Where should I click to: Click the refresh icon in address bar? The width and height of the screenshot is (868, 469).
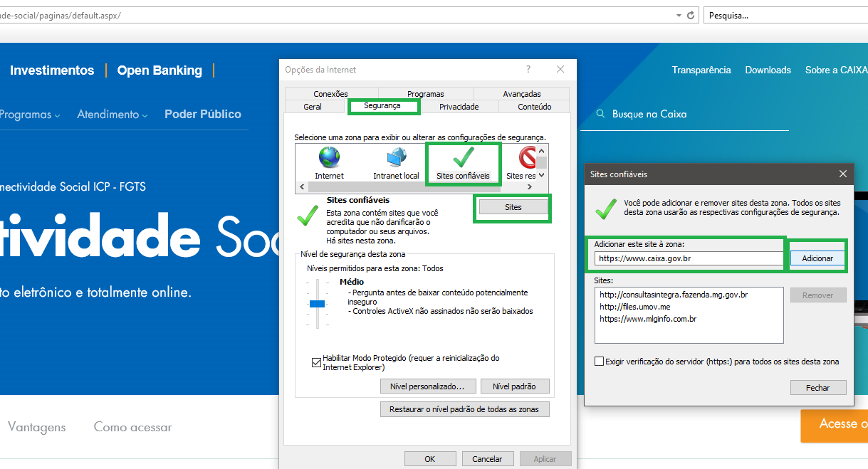pos(691,15)
